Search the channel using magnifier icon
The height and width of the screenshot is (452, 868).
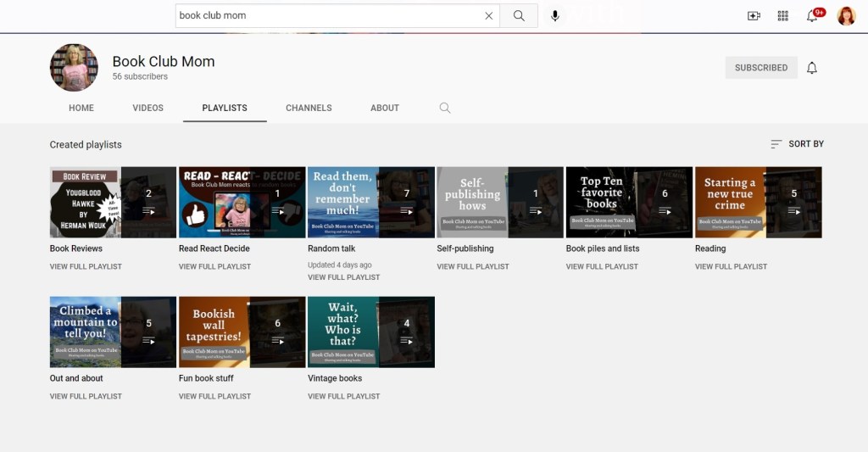click(445, 109)
